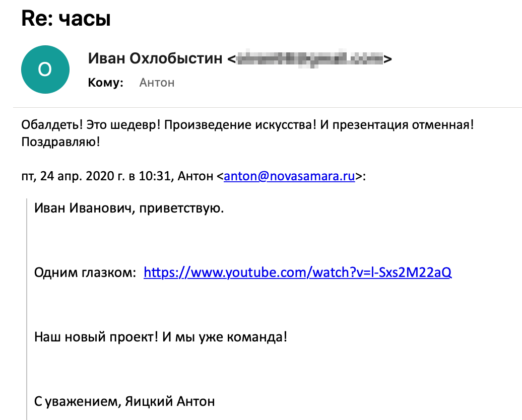Click the line "Наш новый проект!"
Viewport: 522px width, 420px height.
point(97,336)
